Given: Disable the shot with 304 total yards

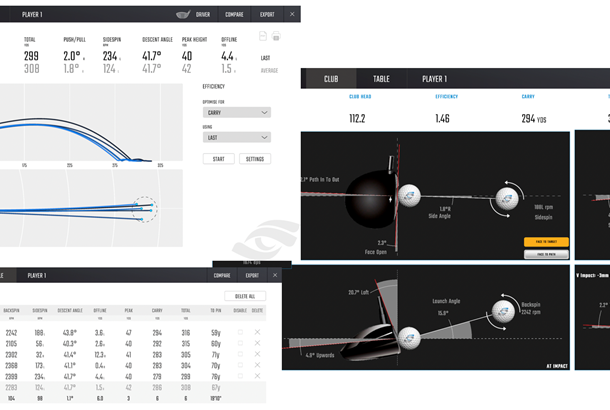Looking at the screenshot, I should pos(240,365).
